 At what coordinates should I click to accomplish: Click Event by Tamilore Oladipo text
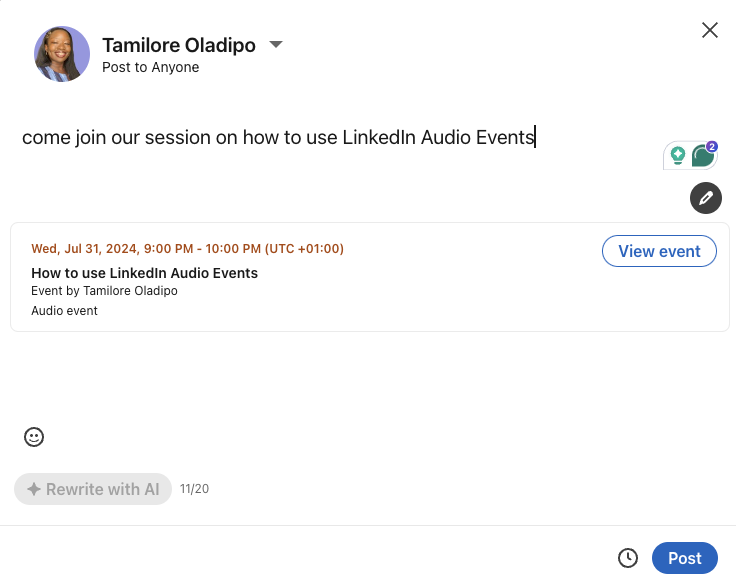click(x=104, y=291)
